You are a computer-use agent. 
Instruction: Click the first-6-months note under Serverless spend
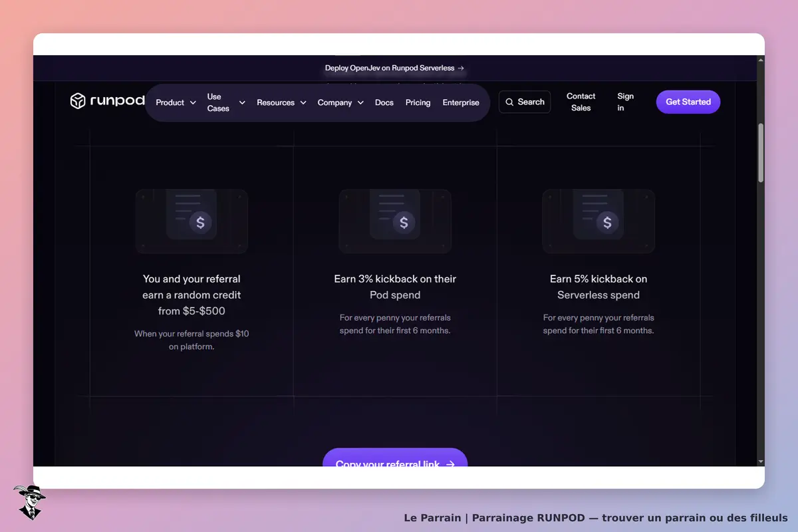coord(598,324)
